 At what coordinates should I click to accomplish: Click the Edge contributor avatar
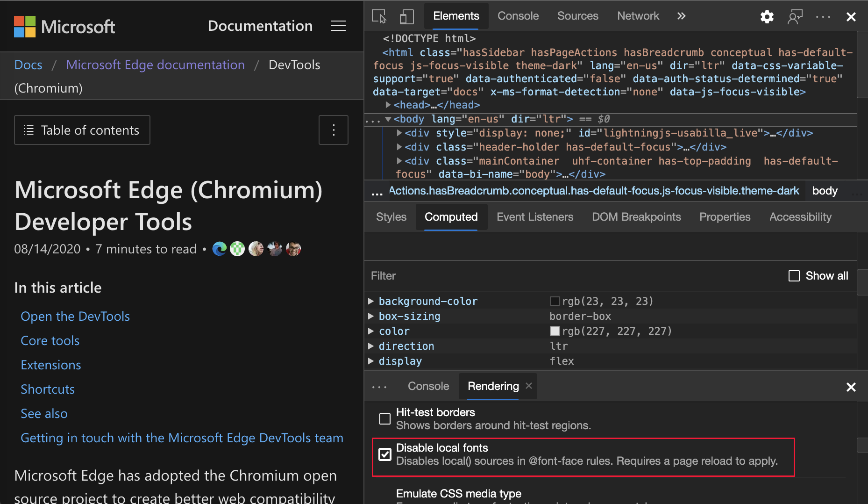point(219,249)
